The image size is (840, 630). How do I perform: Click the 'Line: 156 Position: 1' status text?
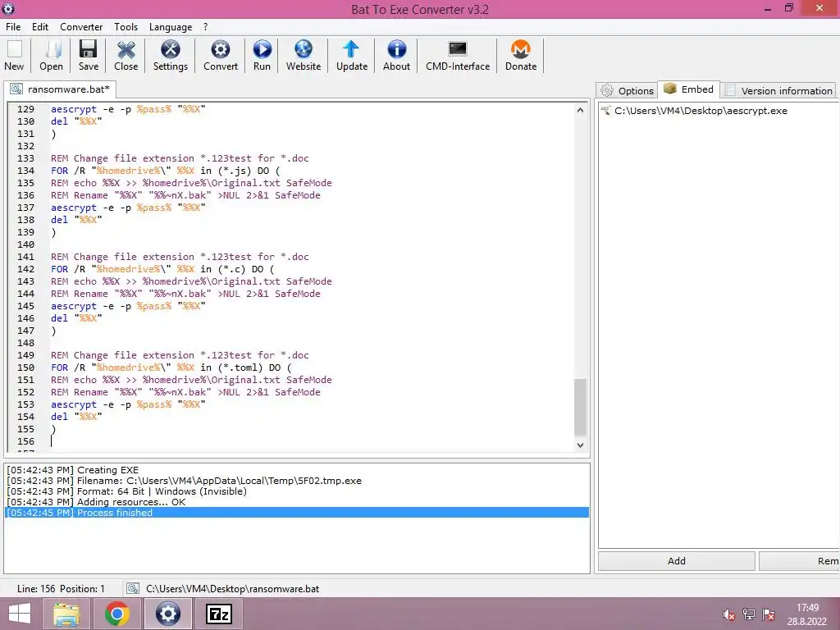click(61, 589)
